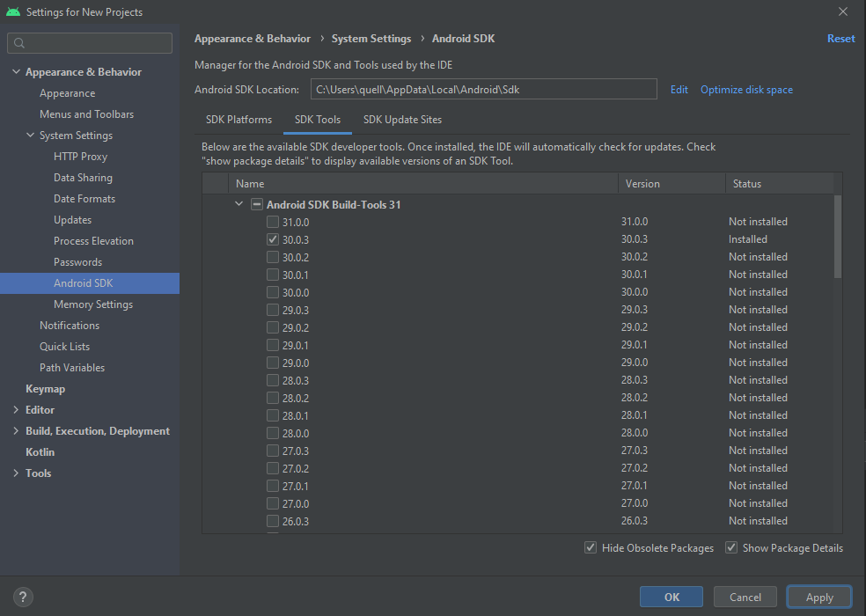
Task: Select Memory Settings in the sidebar
Action: click(x=93, y=304)
